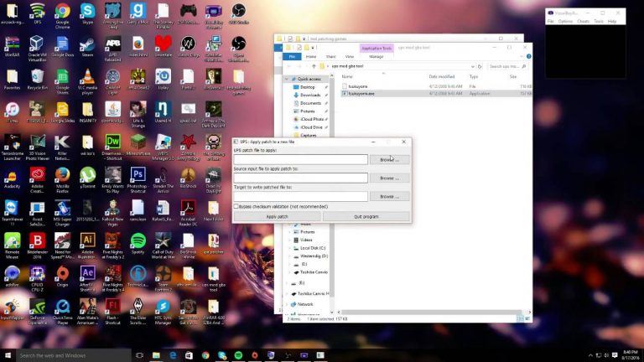644x362 pixels.
Task: Open Adobe Illustrator from the desktop
Action: click(x=87, y=238)
